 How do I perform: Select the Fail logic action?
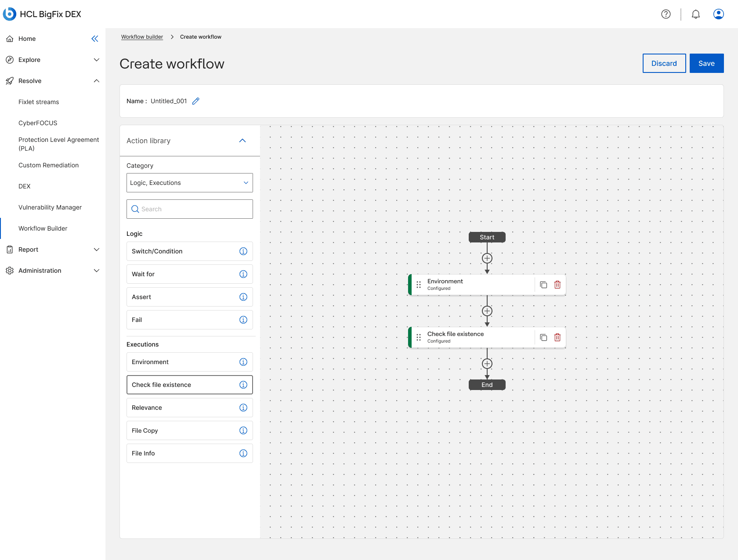point(190,320)
